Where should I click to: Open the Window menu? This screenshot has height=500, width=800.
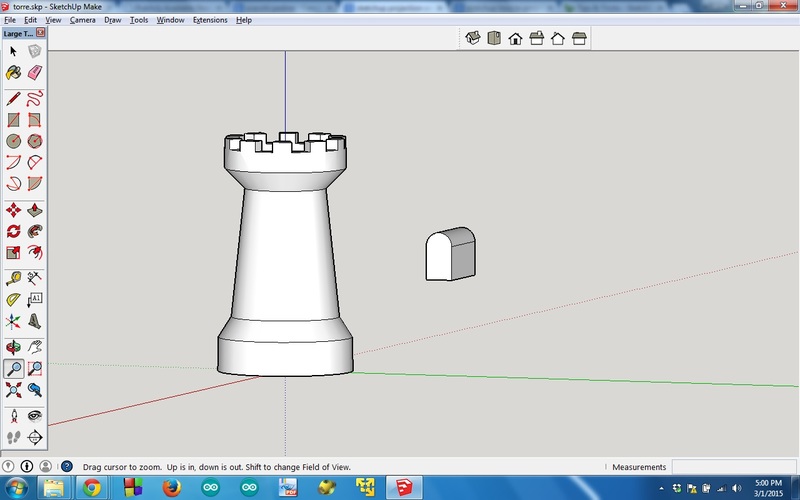(170, 20)
